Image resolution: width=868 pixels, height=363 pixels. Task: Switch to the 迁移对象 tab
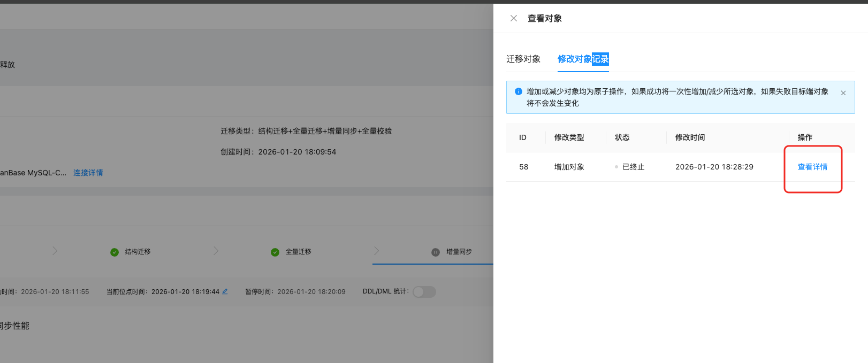(x=523, y=59)
